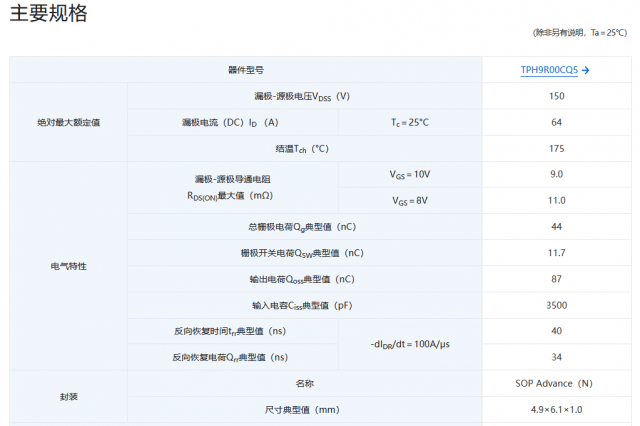The height and width of the screenshot is (426, 640).
Task: Click the 器件型号 header cell
Action: coord(245,70)
